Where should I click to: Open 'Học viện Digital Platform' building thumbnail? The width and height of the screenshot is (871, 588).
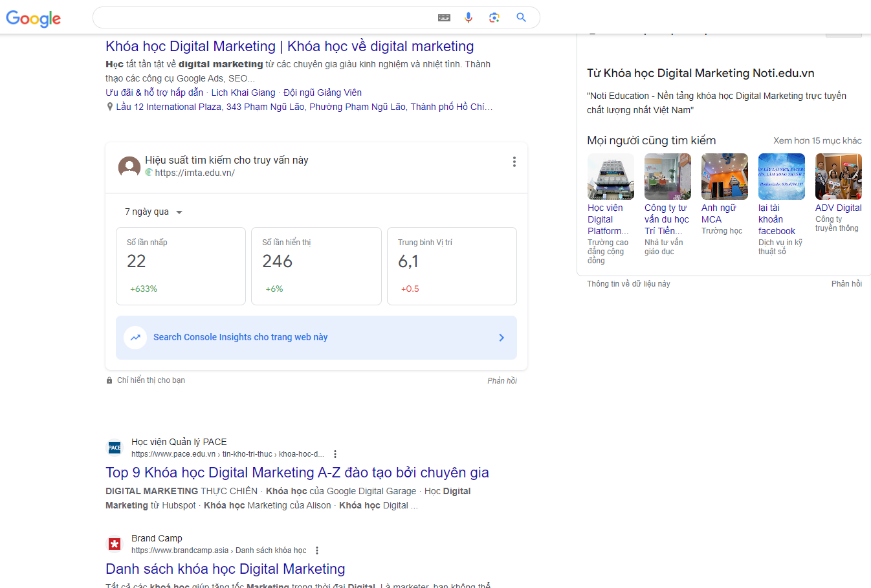[x=611, y=177]
